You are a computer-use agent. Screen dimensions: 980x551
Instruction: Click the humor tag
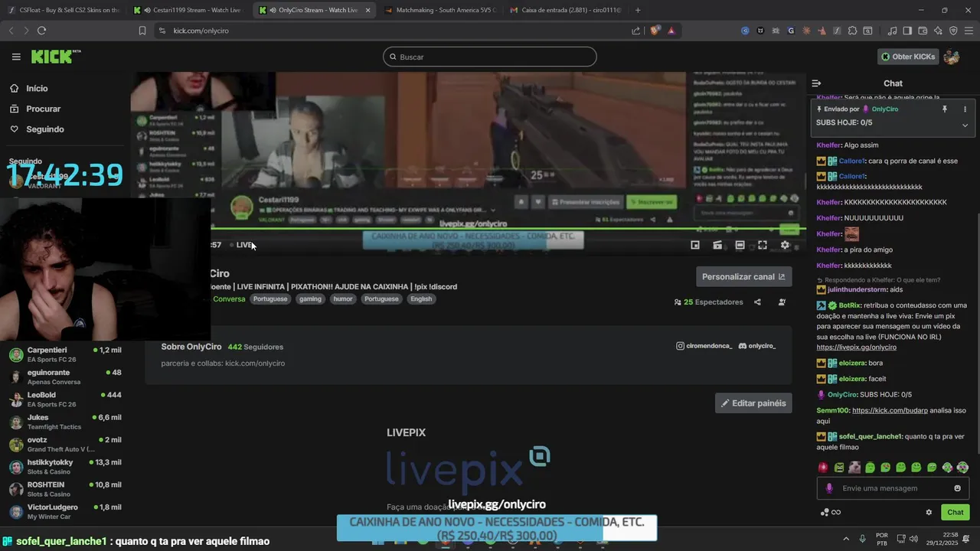[343, 299]
